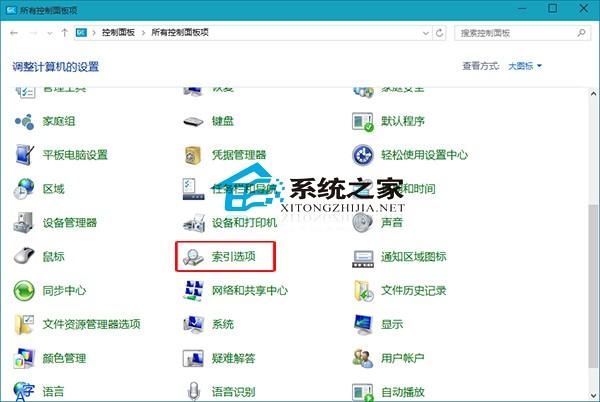Click the 控制面板 breadcrumb in address bar
The image size is (600, 402).
coord(118,33)
